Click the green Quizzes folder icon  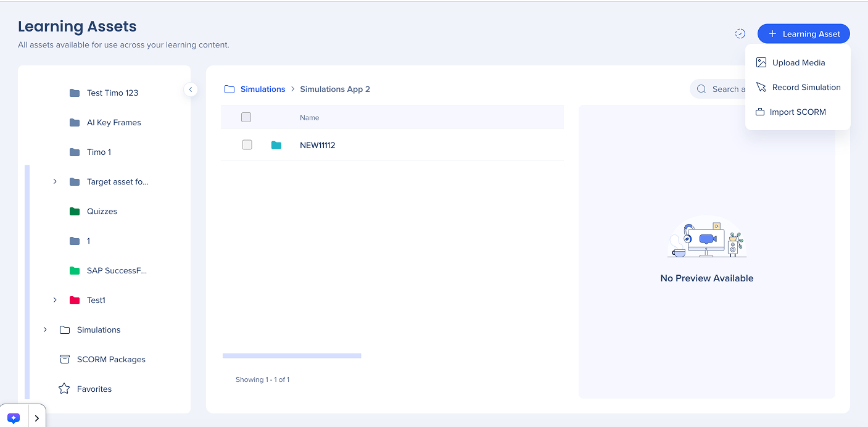click(75, 212)
